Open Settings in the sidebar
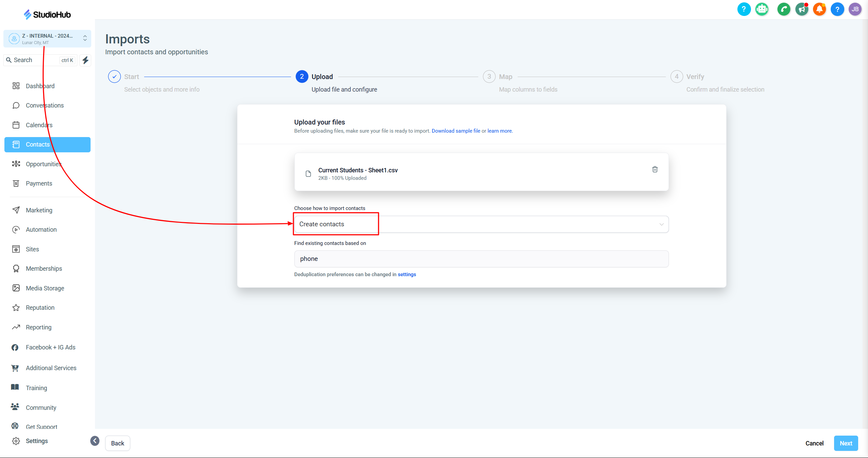The image size is (868, 458). click(x=37, y=441)
